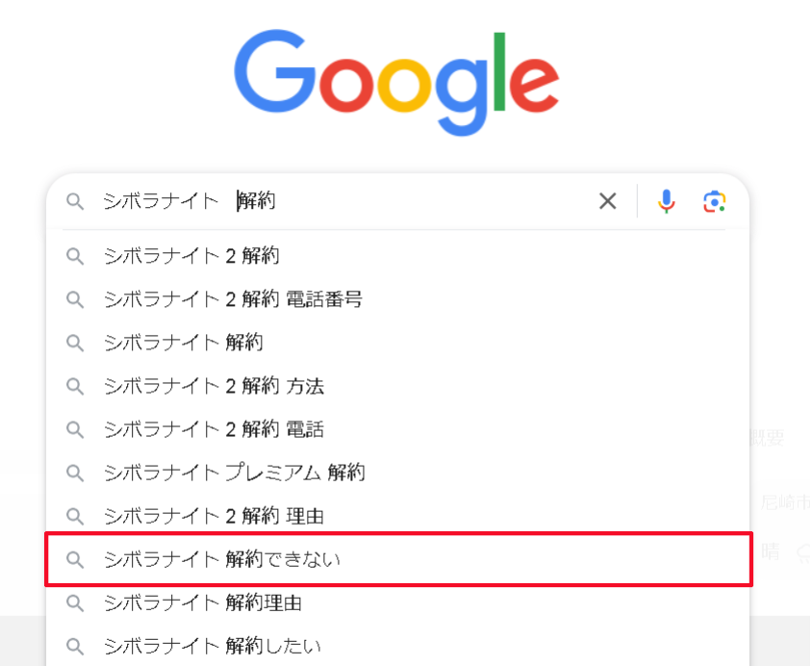Open Google Lens image search icon
812x666 pixels.
(714, 201)
